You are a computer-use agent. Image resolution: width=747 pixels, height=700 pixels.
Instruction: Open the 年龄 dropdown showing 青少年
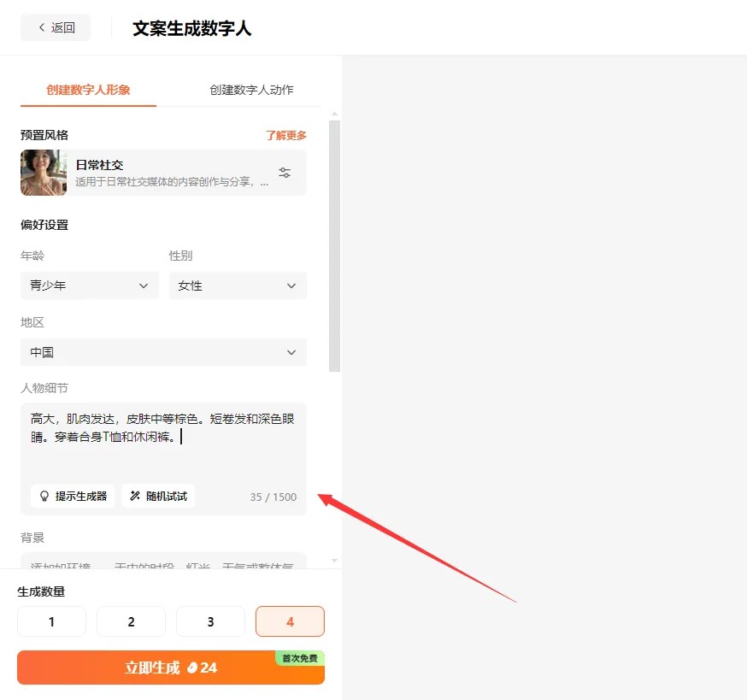[90, 285]
